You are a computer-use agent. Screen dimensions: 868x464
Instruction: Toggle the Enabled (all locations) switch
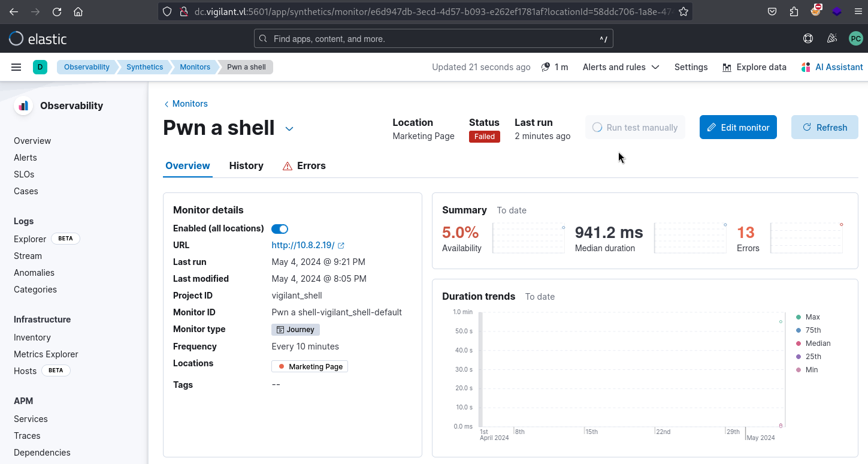click(x=280, y=228)
